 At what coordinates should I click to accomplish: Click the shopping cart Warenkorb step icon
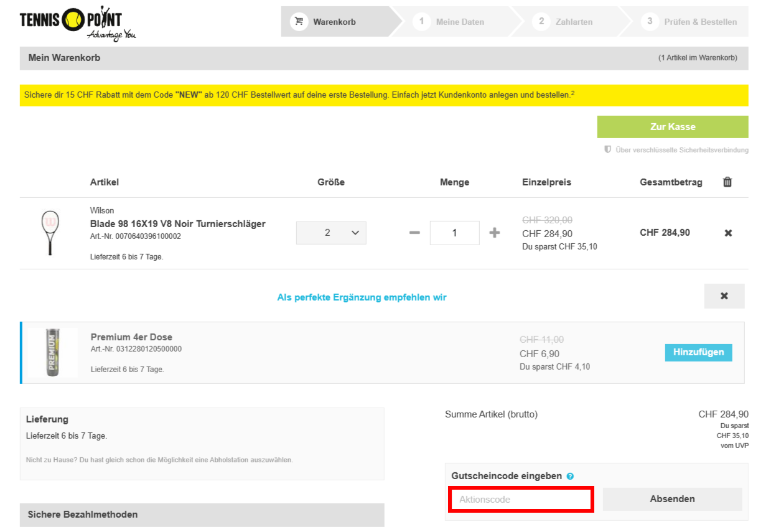point(299,22)
